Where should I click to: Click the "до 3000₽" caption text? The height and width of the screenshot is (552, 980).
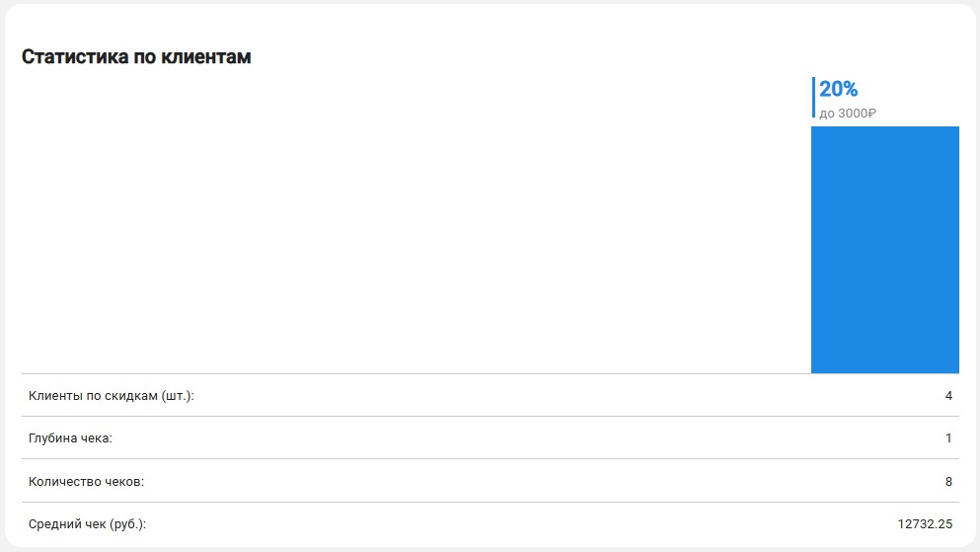coord(847,114)
